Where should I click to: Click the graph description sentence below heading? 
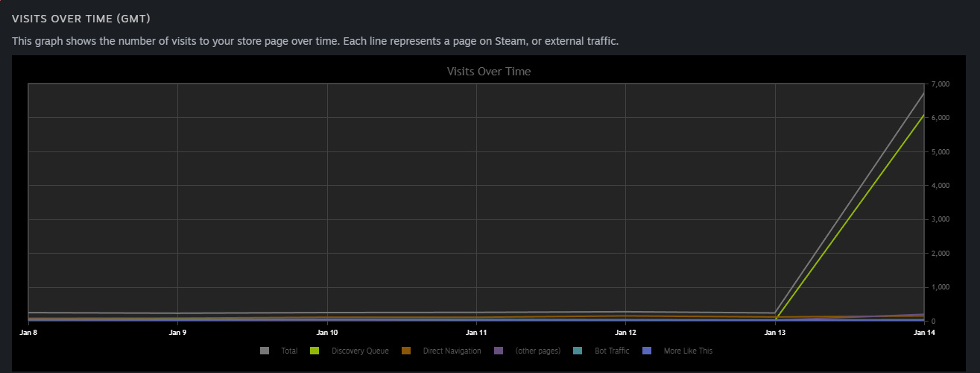pos(315,41)
